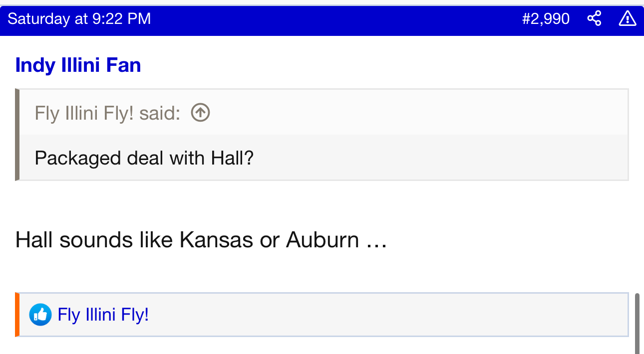This screenshot has height=354, width=644.
Task: Click the quoted text 'Packaged deal with Hall?'
Action: click(x=144, y=158)
